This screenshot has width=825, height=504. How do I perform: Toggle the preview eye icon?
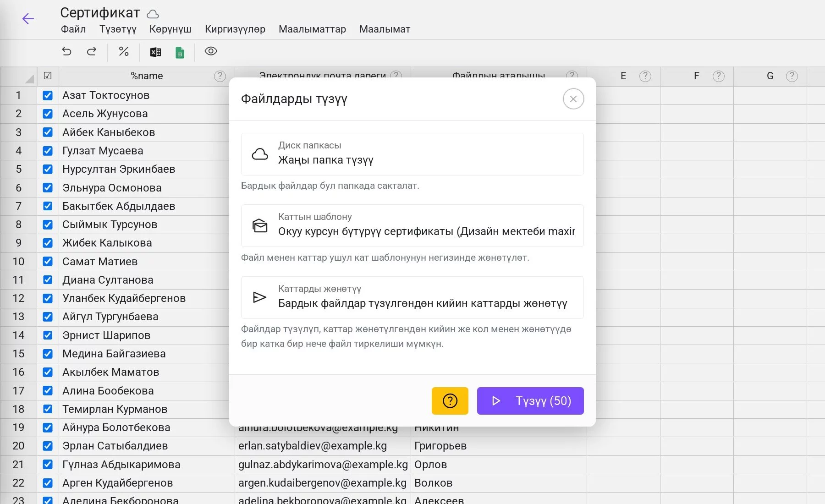click(211, 51)
